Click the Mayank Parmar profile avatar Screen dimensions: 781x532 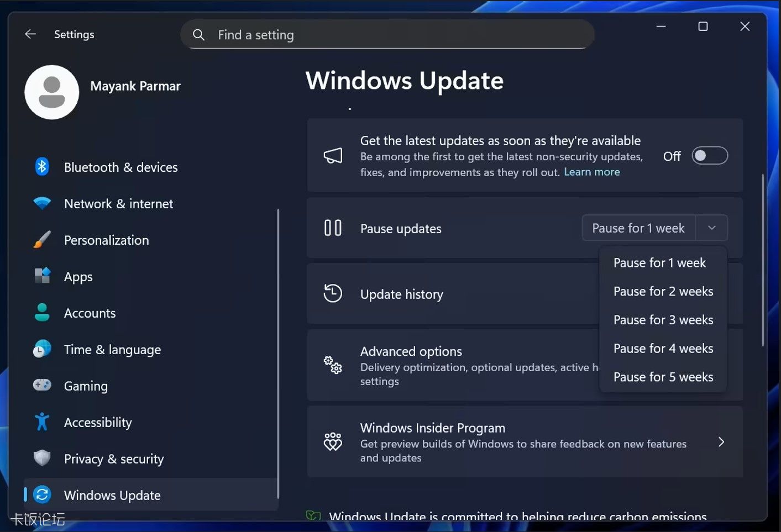point(52,92)
